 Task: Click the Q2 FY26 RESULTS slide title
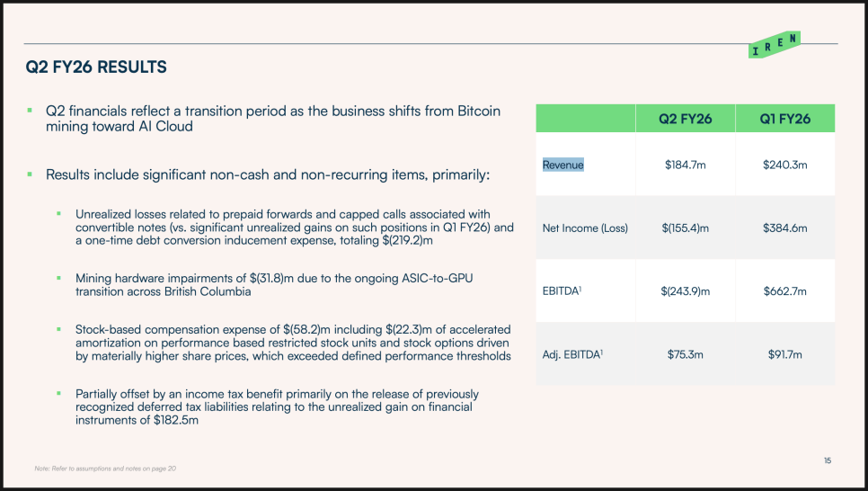[x=96, y=67]
